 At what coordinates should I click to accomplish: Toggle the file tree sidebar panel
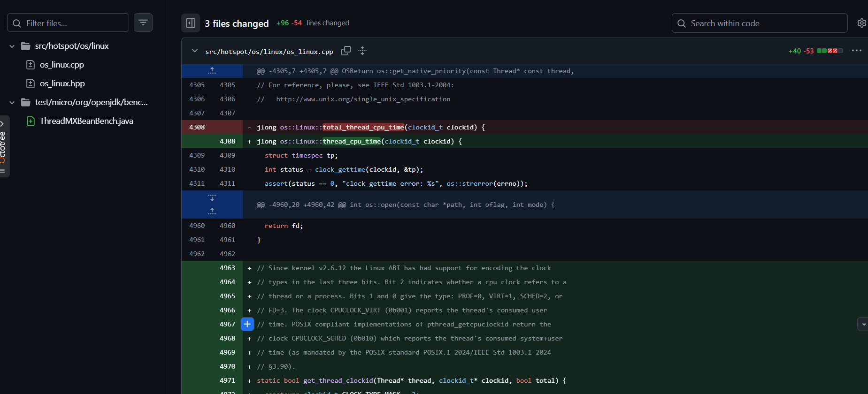[191, 23]
